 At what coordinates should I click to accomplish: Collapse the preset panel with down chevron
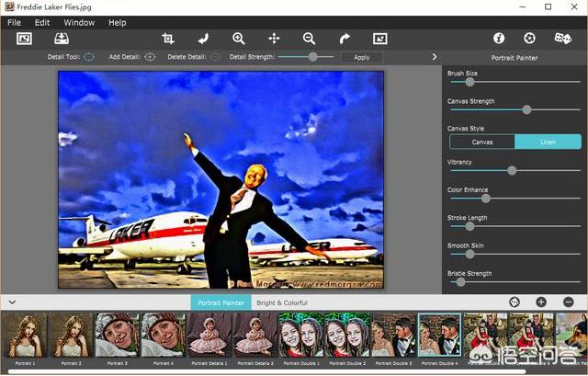point(12,302)
